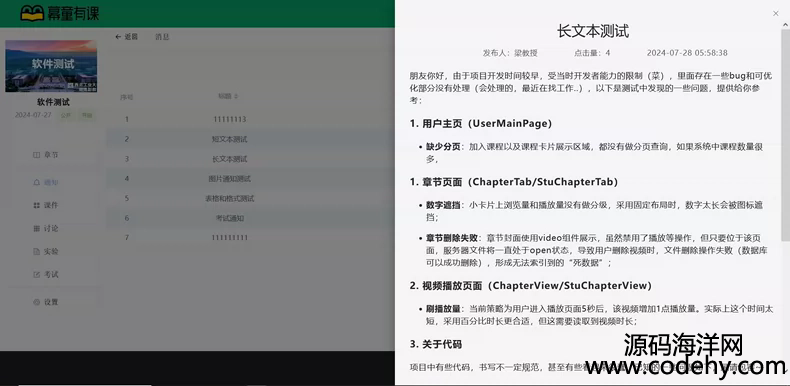Image resolution: width=790 pixels, height=386 pixels.
Task: Click the 设置 gear icon
Action: 36,302
